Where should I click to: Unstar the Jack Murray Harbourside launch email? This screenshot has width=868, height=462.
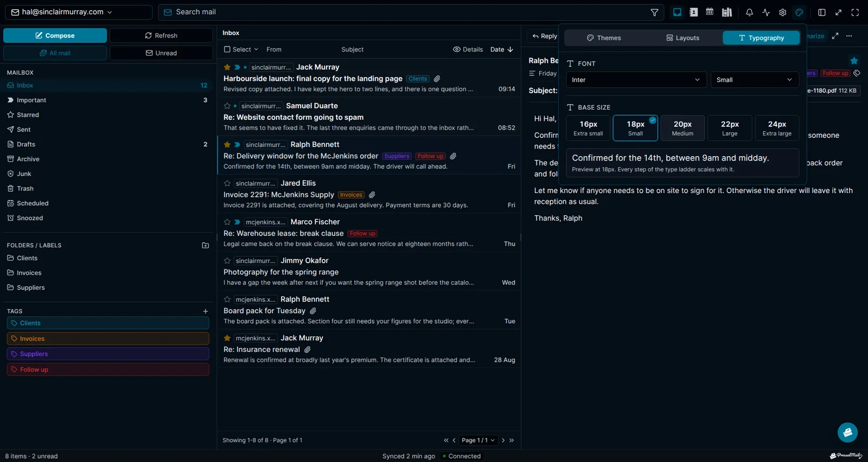point(227,67)
